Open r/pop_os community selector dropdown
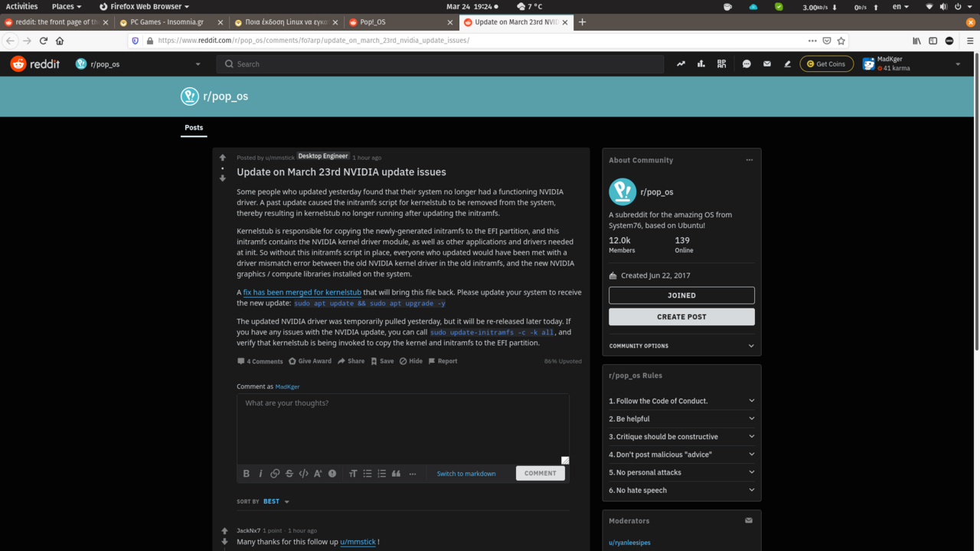Viewport: 980px width, 551px height. pos(138,64)
